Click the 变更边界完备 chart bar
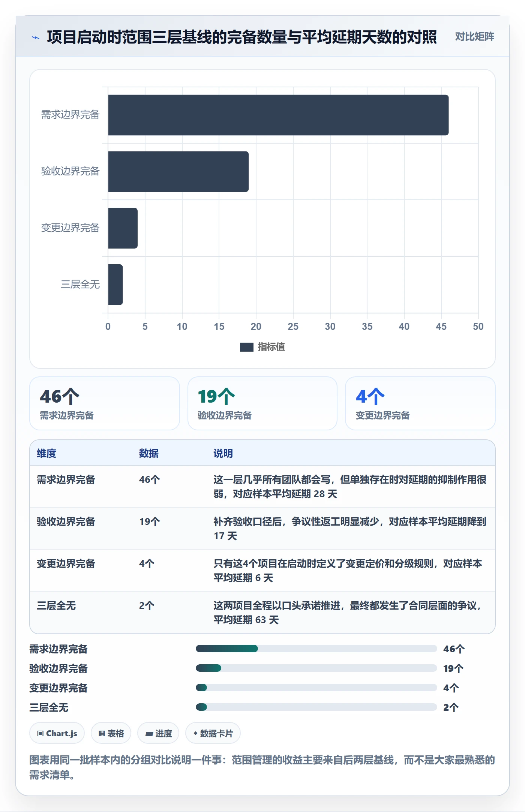Screen dimensions: 525x812 (x=123, y=228)
